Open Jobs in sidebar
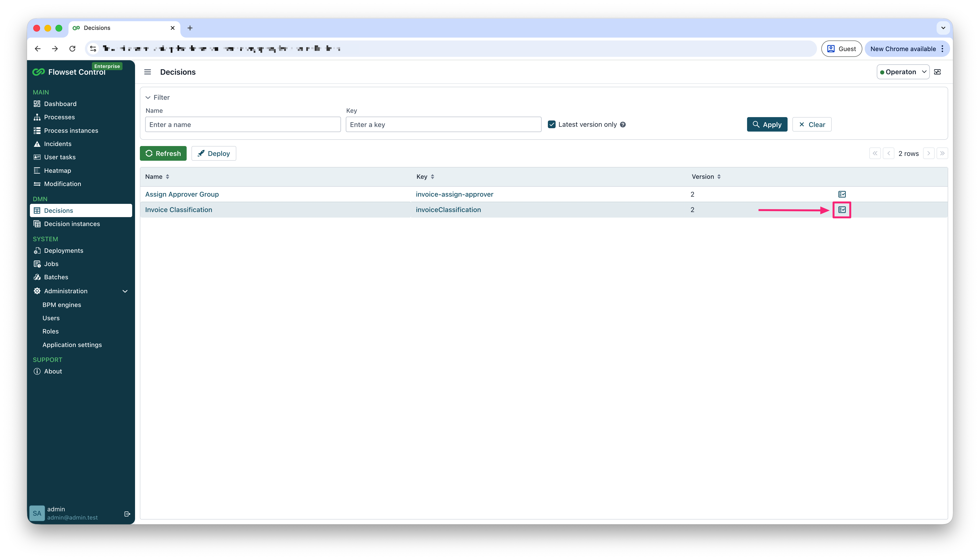Screen dimensions: 980x560 [81, 264]
